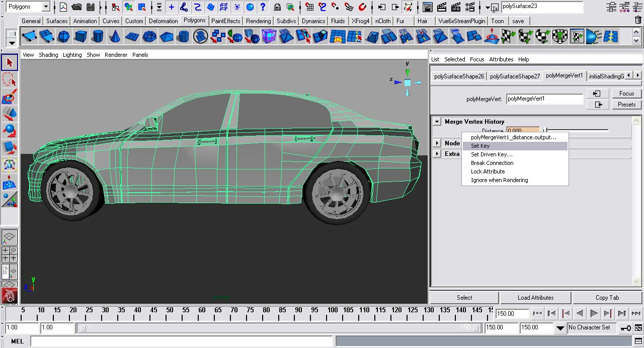Select the Lasso tool
The width and height of the screenshot is (644, 348).
pos(10,79)
